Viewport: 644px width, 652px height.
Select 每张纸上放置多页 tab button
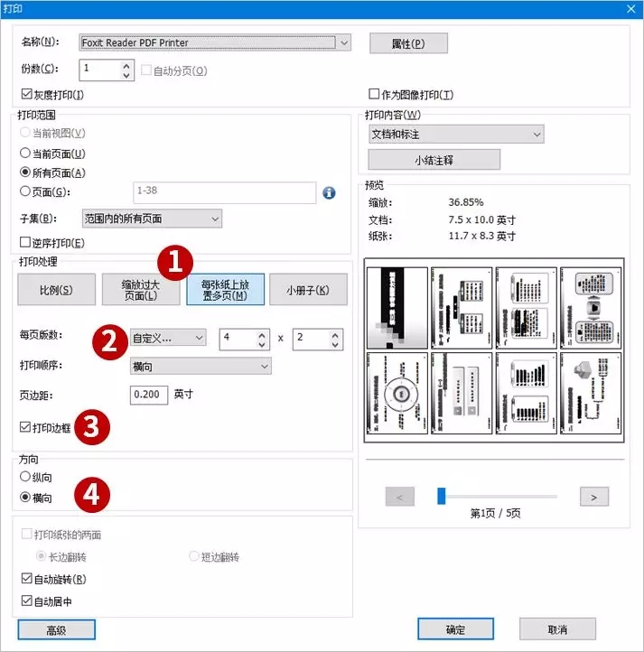(x=225, y=289)
